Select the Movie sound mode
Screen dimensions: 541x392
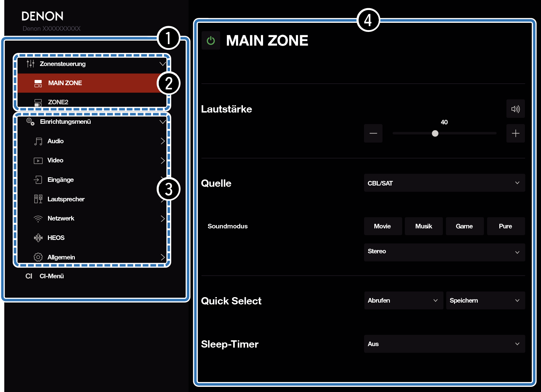[x=383, y=226]
